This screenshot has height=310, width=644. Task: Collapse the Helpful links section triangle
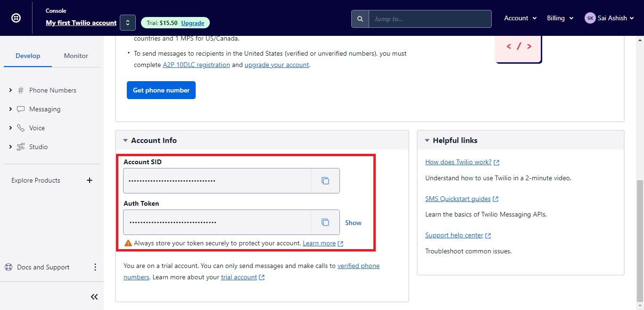(427, 141)
